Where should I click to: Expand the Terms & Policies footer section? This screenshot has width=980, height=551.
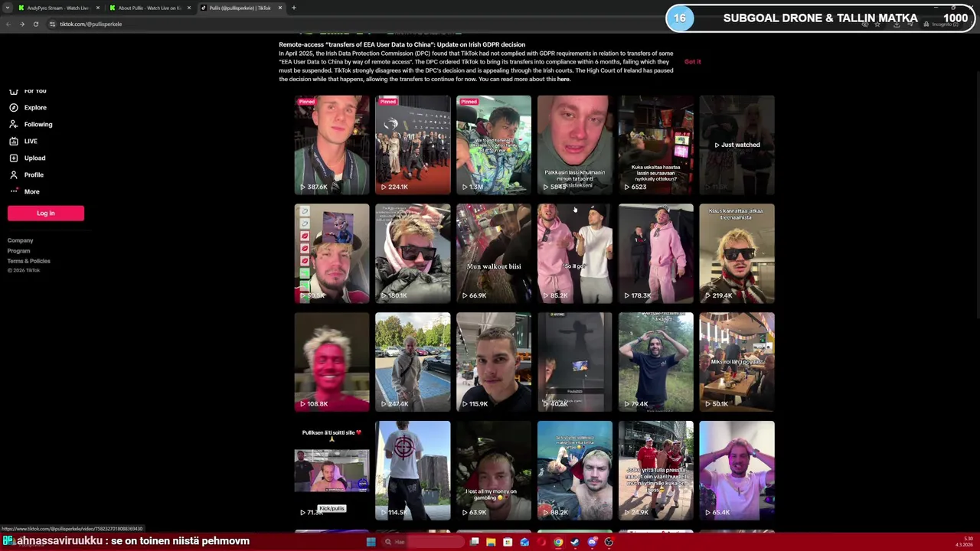coord(29,261)
